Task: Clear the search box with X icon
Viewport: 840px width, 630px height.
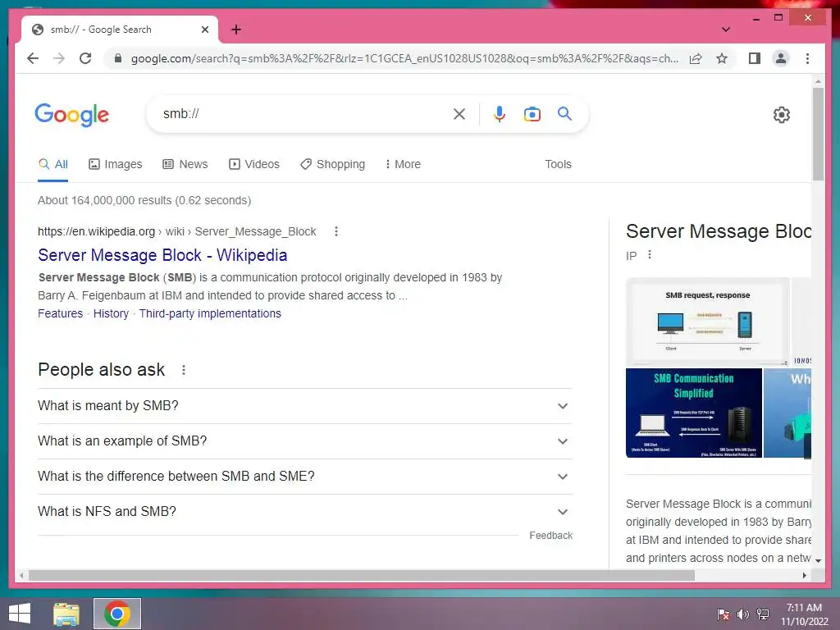Action: (459, 113)
